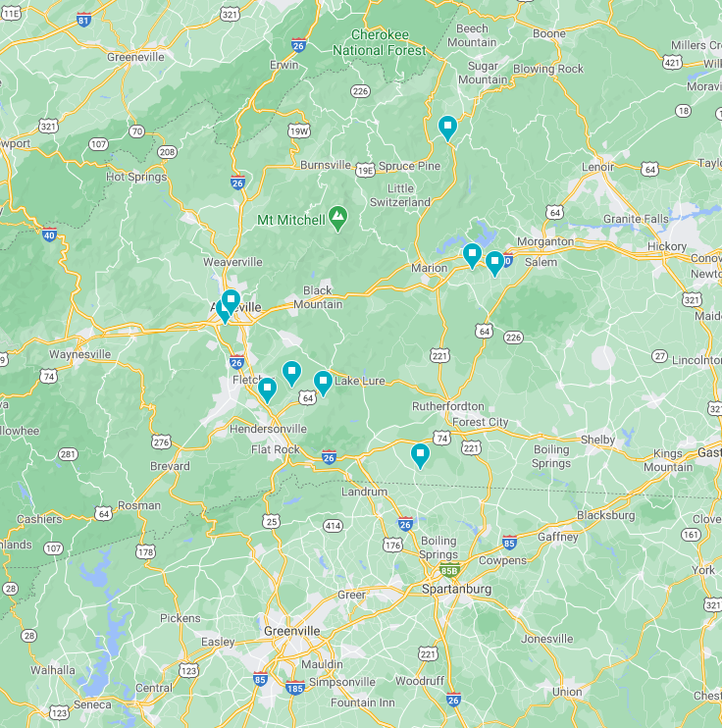
Task: Click the route 176 shield
Action: (392, 545)
